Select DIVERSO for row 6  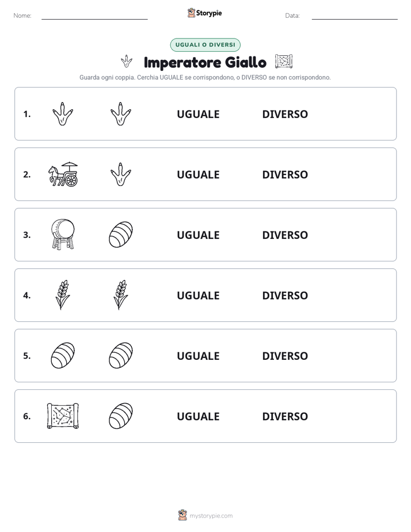(285, 416)
